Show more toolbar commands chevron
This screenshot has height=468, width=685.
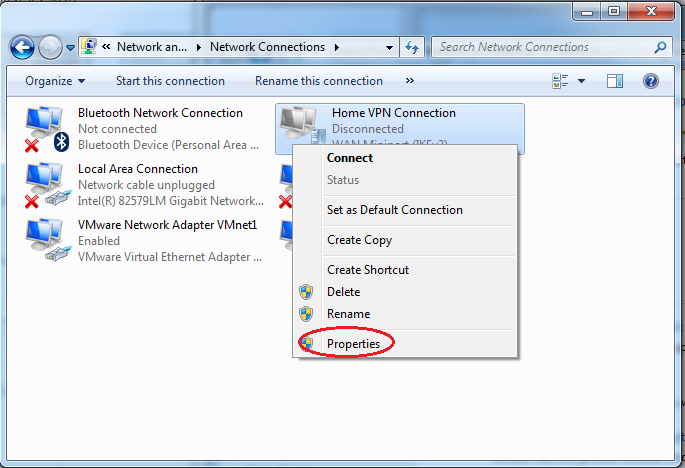pyautogui.click(x=410, y=81)
